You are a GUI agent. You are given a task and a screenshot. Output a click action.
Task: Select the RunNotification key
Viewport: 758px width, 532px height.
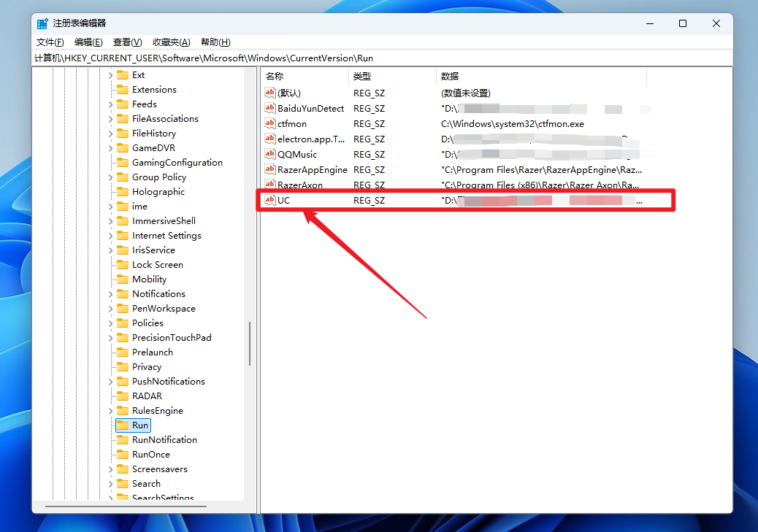pyautogui.click(x=164, y=440)
